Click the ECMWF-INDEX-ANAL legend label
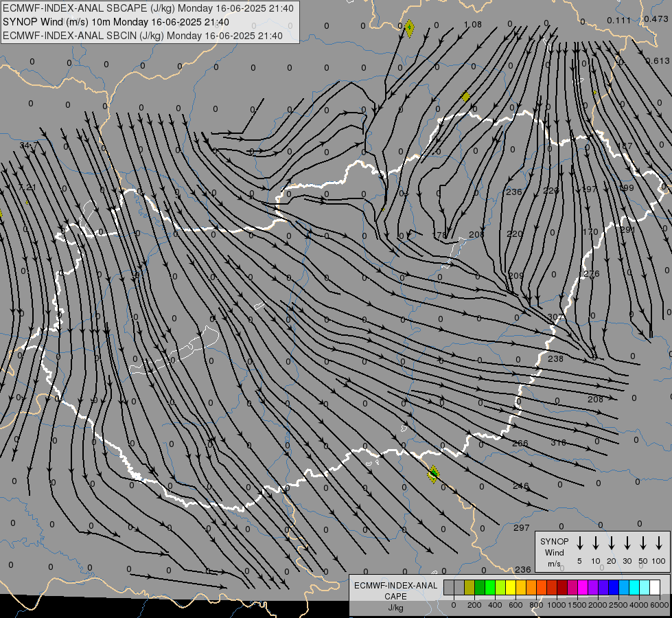The width and height of the screenshot is (672, 618). click(x=395, y=586)
